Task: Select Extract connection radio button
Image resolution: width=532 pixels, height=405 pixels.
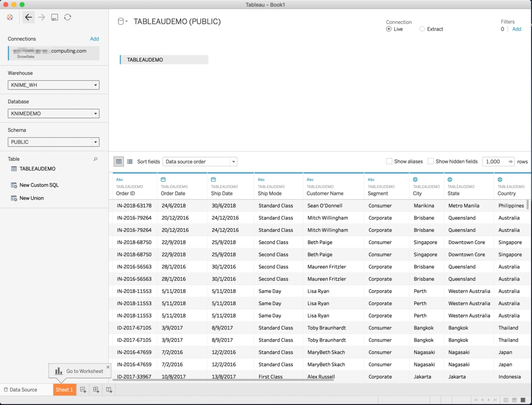Action: [422, 29]
